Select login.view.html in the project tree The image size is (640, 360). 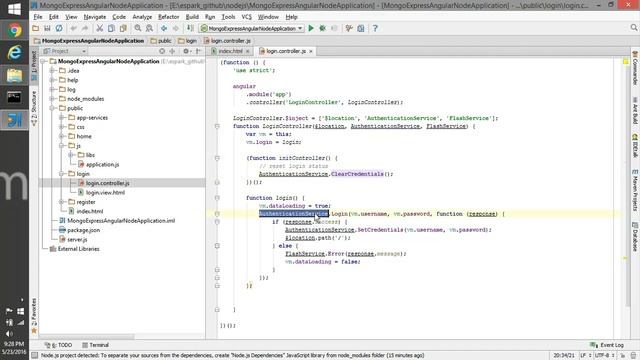point(105,193)
